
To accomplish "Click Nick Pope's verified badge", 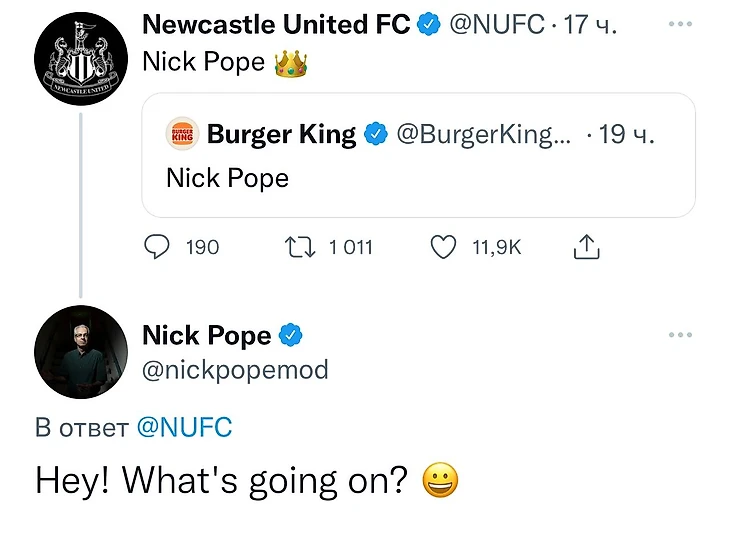I will point(291,335).
